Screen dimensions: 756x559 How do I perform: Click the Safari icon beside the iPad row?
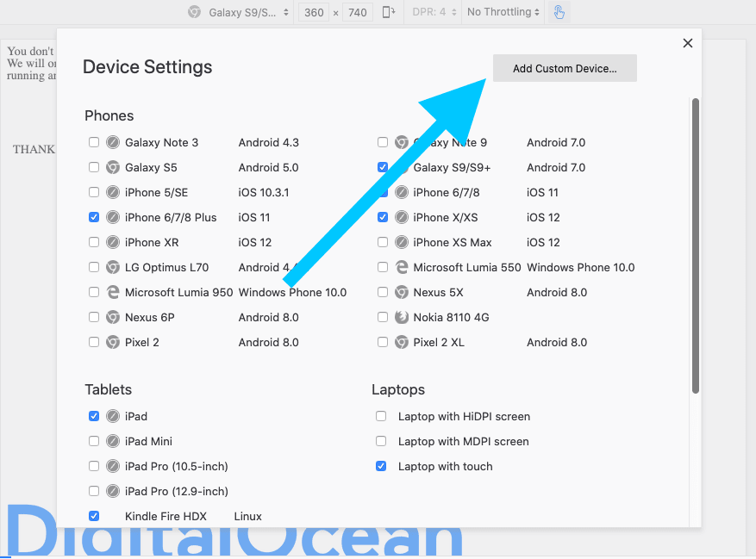click(x=113, y=416)
